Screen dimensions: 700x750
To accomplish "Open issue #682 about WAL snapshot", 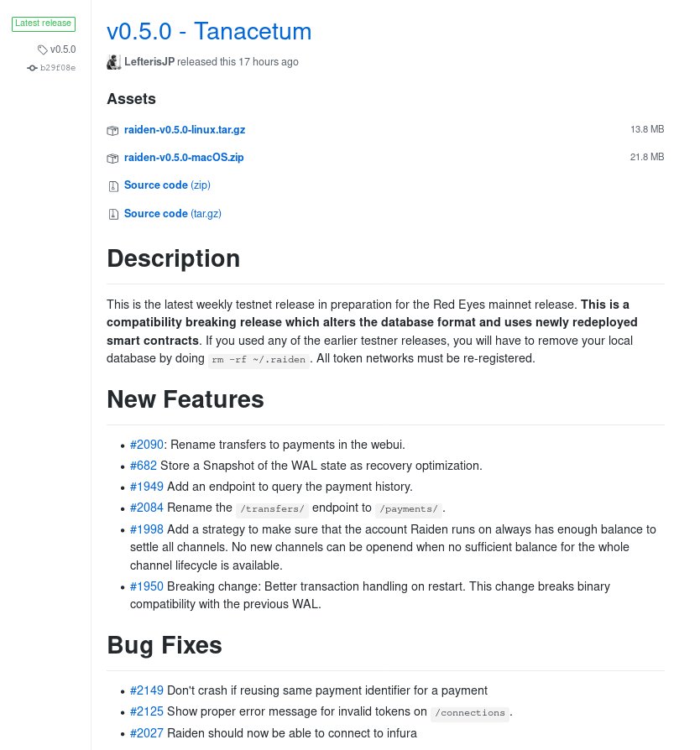I will pyautogui.click(x=143, y=466).
